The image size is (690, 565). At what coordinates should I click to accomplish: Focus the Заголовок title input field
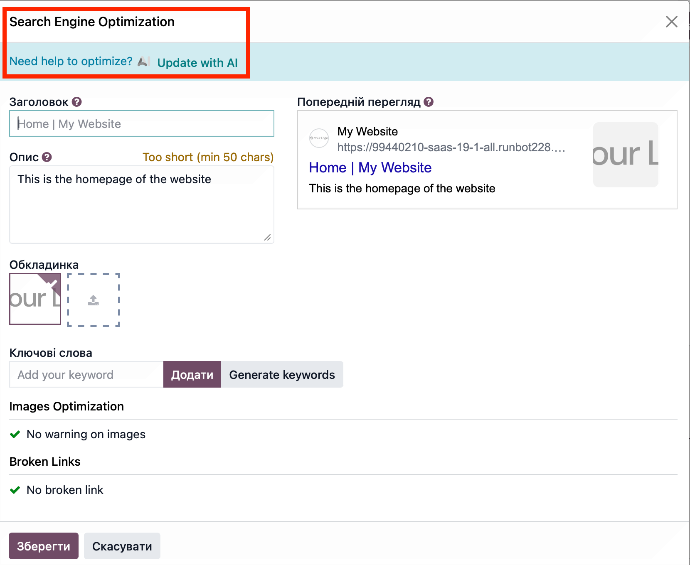[141, 124]
